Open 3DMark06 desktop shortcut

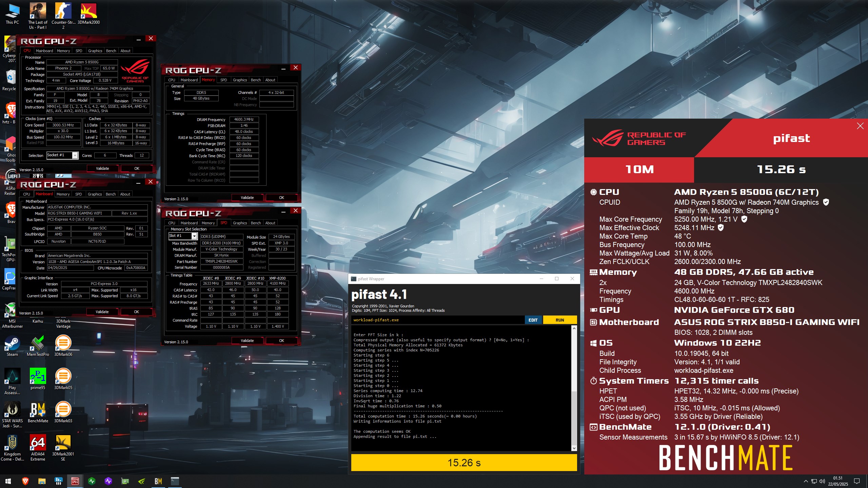(x=63, y=346)
